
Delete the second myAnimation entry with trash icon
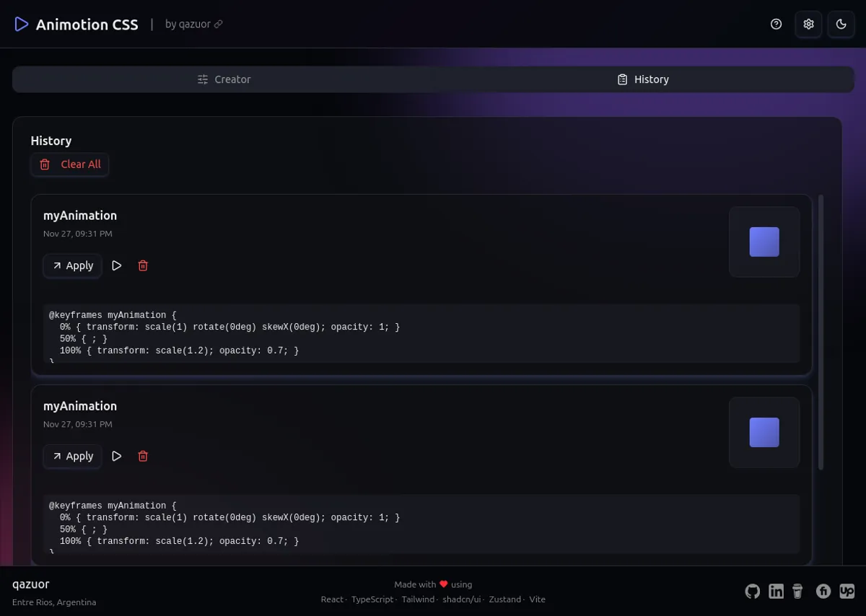[143, 456]
